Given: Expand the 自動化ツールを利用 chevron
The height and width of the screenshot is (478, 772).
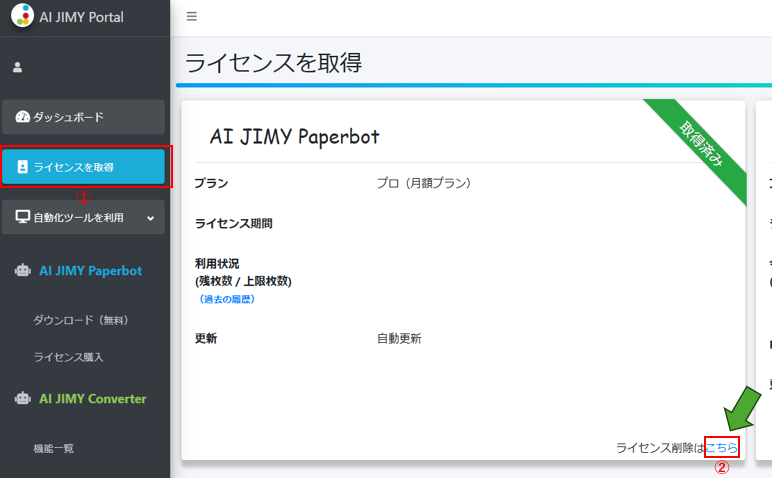Looking at the screenshot, I should coord(151,218).
